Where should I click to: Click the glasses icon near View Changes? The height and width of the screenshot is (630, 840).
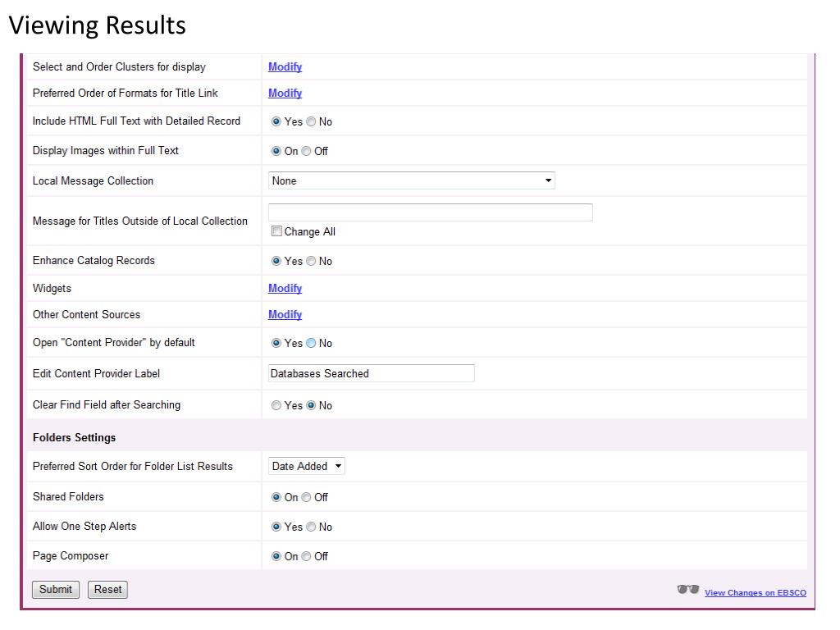click(x=688, y=589)
